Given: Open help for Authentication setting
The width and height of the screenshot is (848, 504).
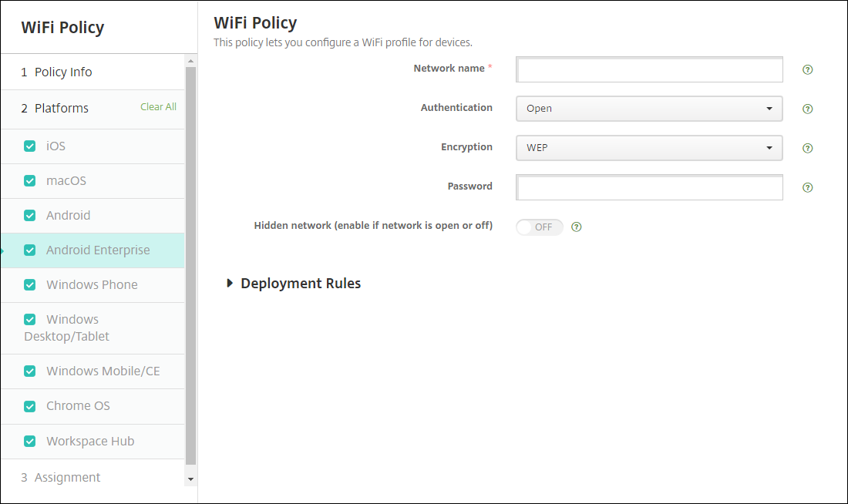Looking at the screenshot, I should pos(807,109).
